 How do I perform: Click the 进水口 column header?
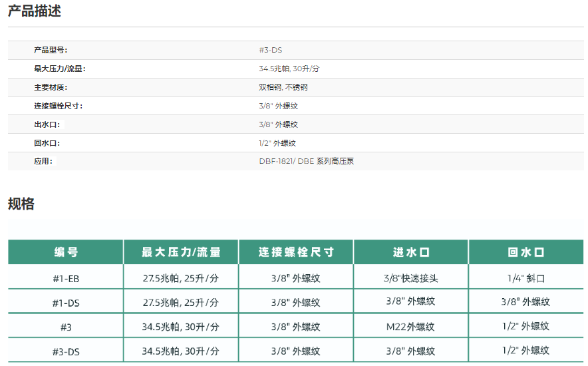pyautogui.click(x=410, y=252)
